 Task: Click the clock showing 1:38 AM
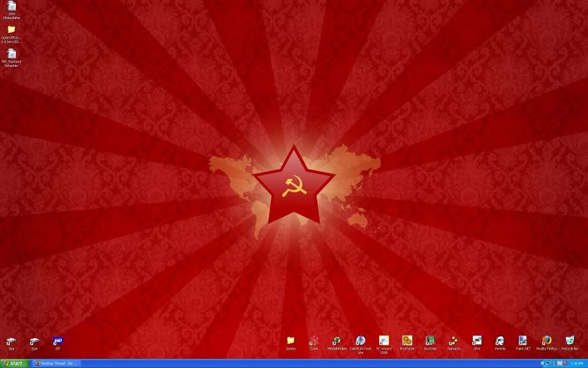coord(576,363)
